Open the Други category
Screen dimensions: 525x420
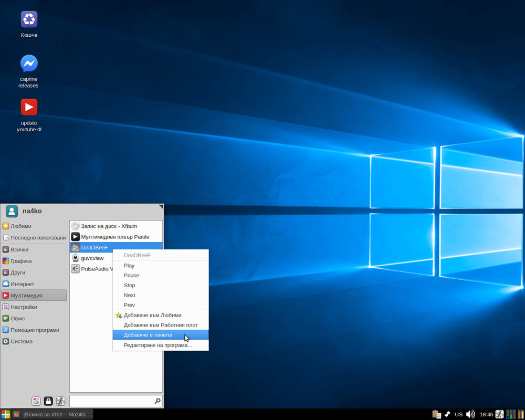[34, 272]
